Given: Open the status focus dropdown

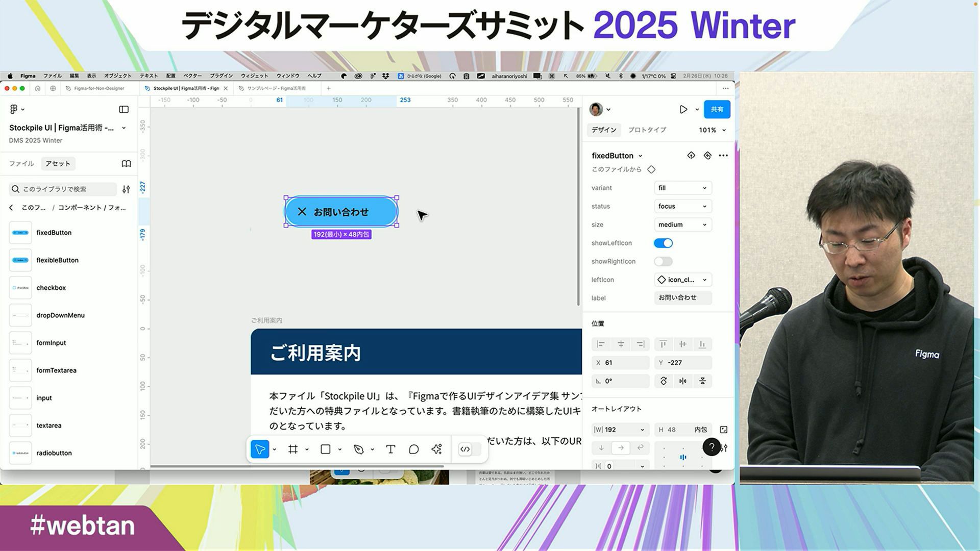Looking at the screenshot, I should [x=682, y=206].
